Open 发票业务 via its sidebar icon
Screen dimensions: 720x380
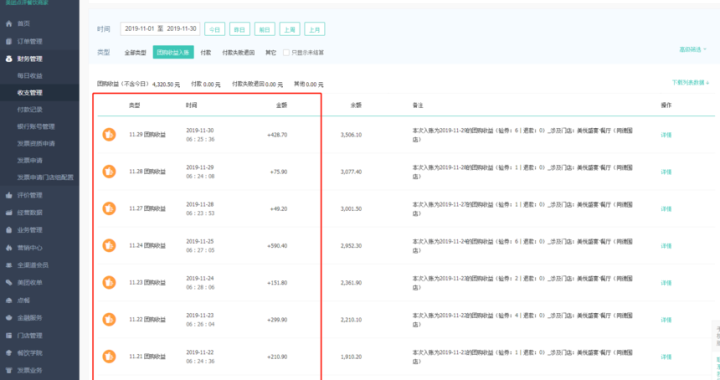pyautogui.click(x=9, y=370)
